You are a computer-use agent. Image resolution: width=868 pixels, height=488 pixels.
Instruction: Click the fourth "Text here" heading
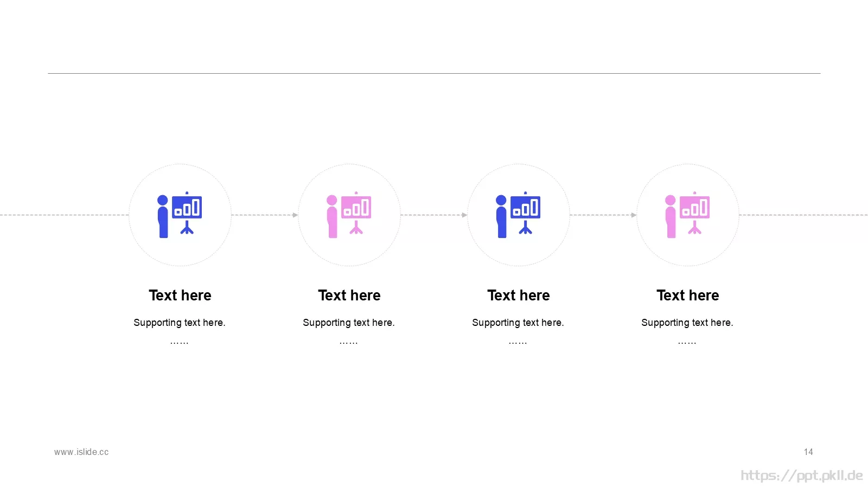[x=688, y=296]
